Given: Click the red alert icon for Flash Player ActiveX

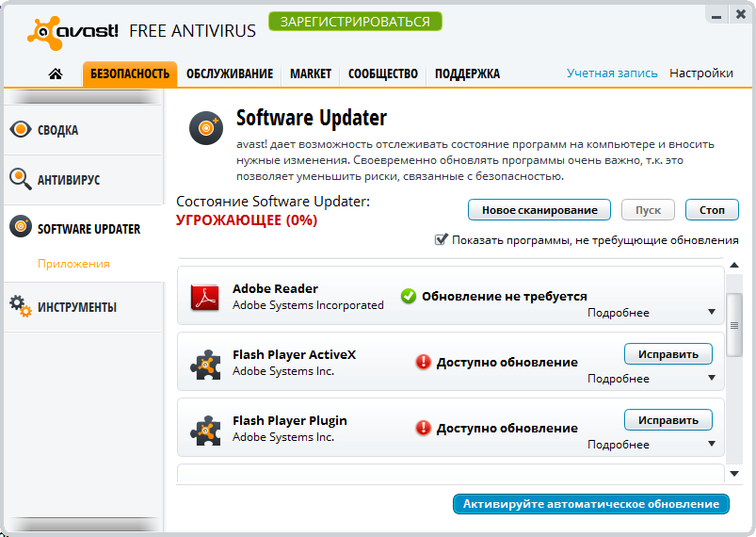Looking at the screenshot, I should point(423,362).
